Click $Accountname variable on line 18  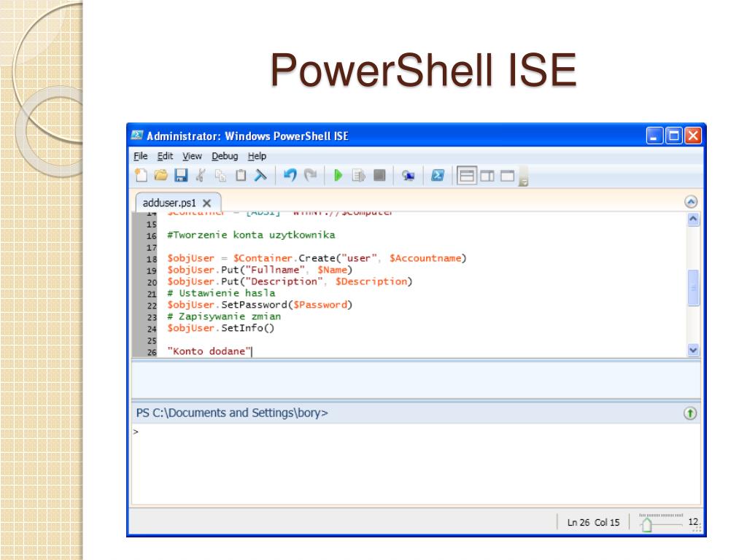pos(425,258)
